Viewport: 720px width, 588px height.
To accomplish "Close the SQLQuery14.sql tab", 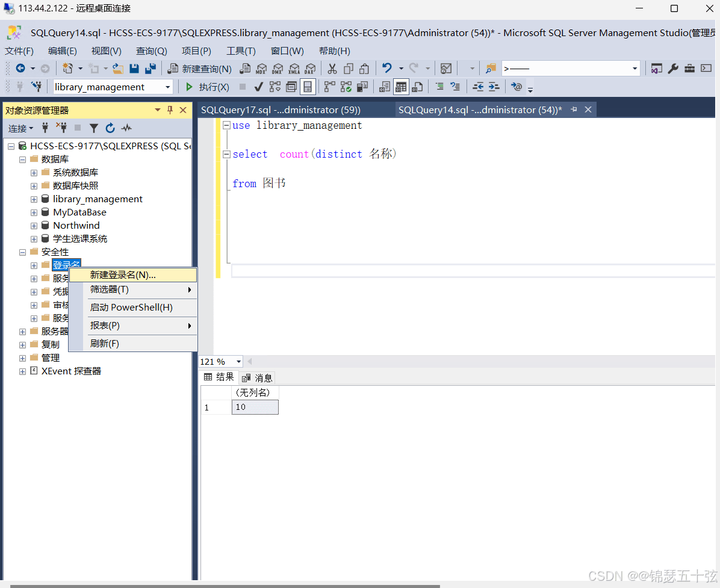I will tap(588, 110).
